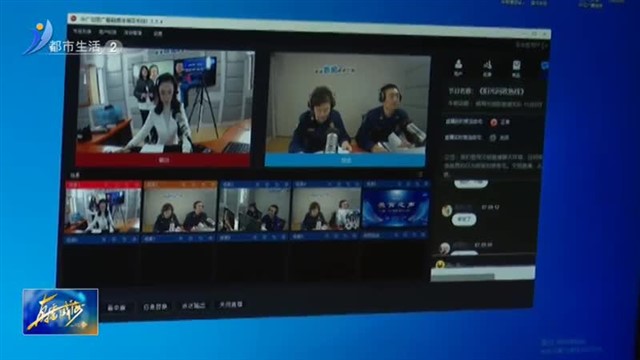Focus the chat input field at panel bottom

483,273
